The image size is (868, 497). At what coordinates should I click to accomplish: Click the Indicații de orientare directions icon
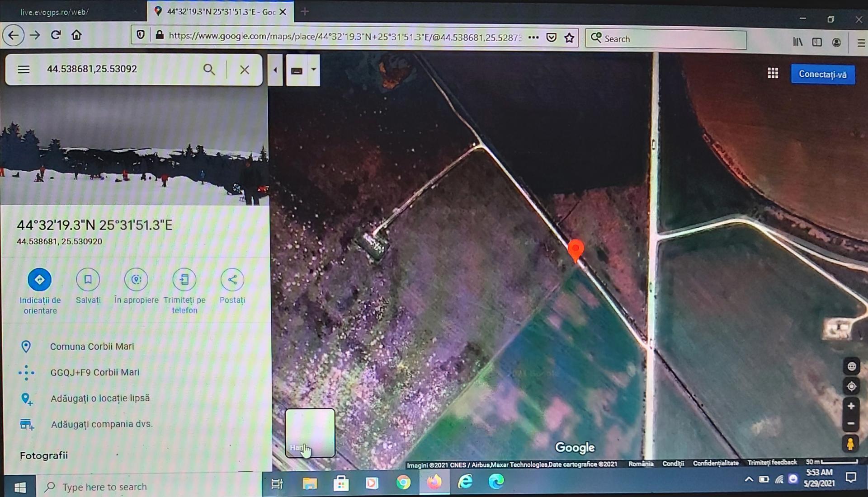point(40,280)
